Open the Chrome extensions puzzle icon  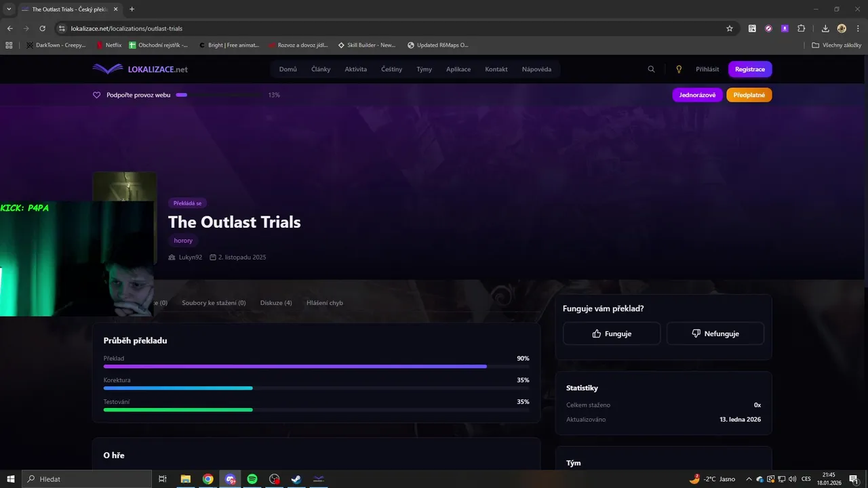click(801, 28)
